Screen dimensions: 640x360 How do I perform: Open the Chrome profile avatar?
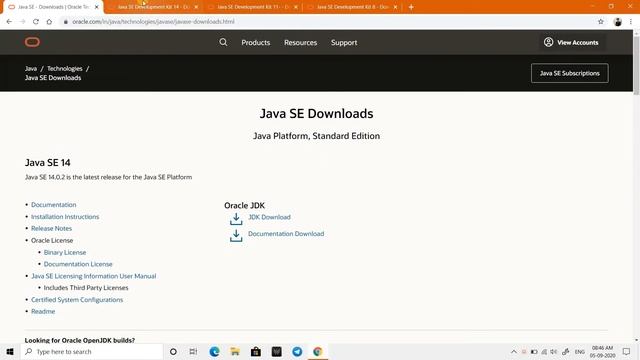618,22
